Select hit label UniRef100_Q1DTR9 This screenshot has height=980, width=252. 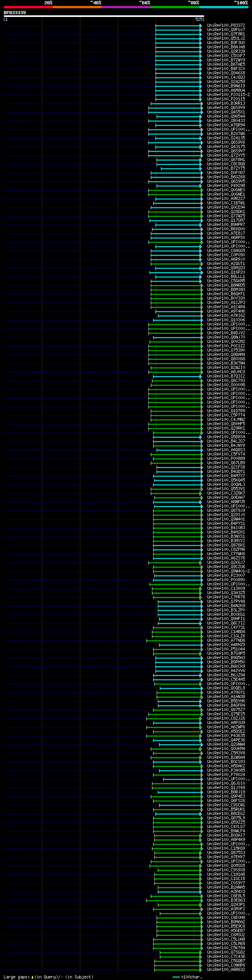point(226,411)
